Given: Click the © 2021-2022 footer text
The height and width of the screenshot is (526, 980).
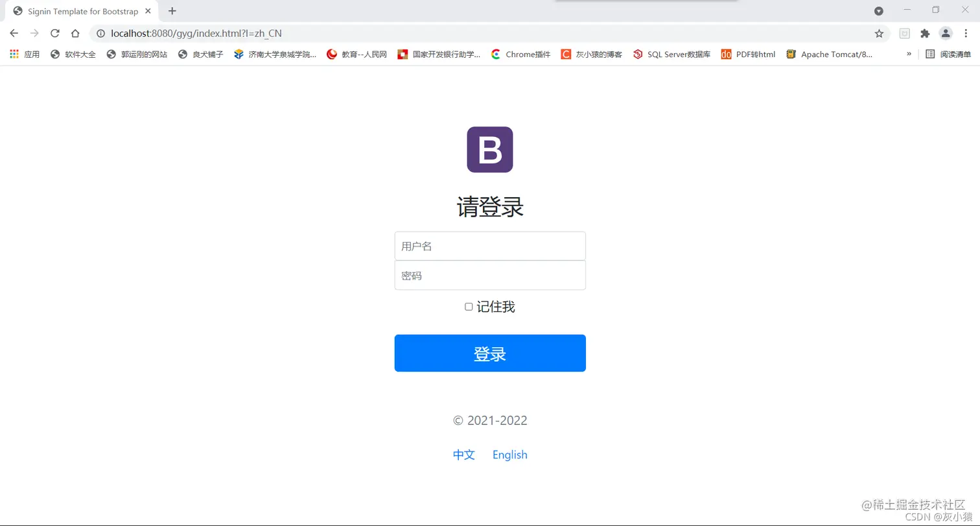Looking at the screenshot, I should point(490,420).
